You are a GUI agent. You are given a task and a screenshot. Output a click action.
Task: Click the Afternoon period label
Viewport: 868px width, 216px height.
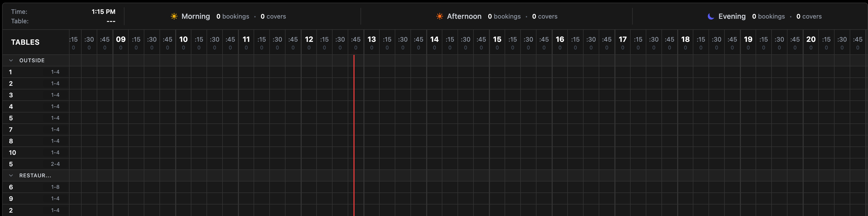point(464,16)
